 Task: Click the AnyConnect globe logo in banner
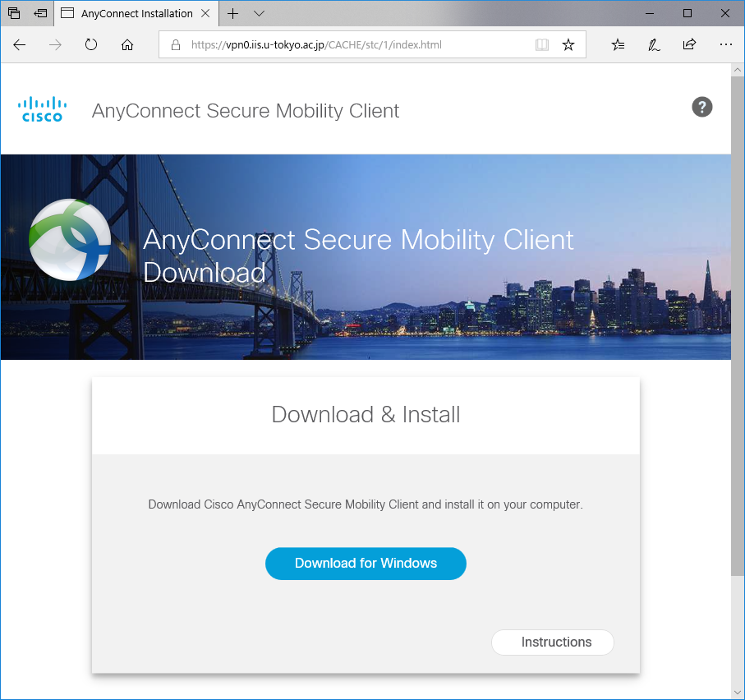tap(70, 240)
